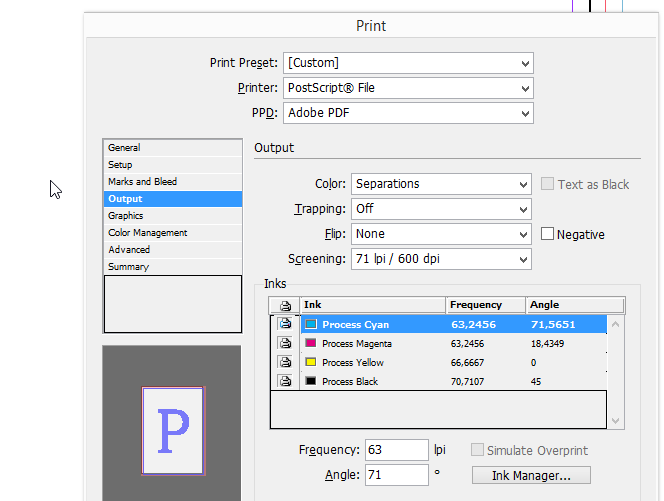Toggle printer icon for Process Yellow ink
Viewport: 664px width, 501px height.
point(285,362)
